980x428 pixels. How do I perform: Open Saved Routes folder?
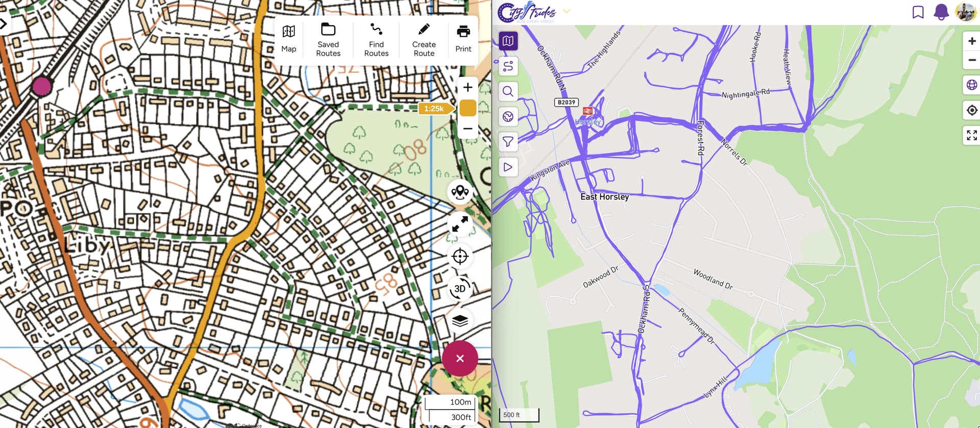click(328, 40)
